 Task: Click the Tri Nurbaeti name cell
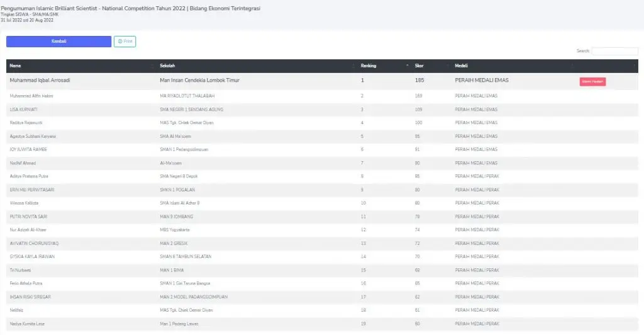click(21, 270)
